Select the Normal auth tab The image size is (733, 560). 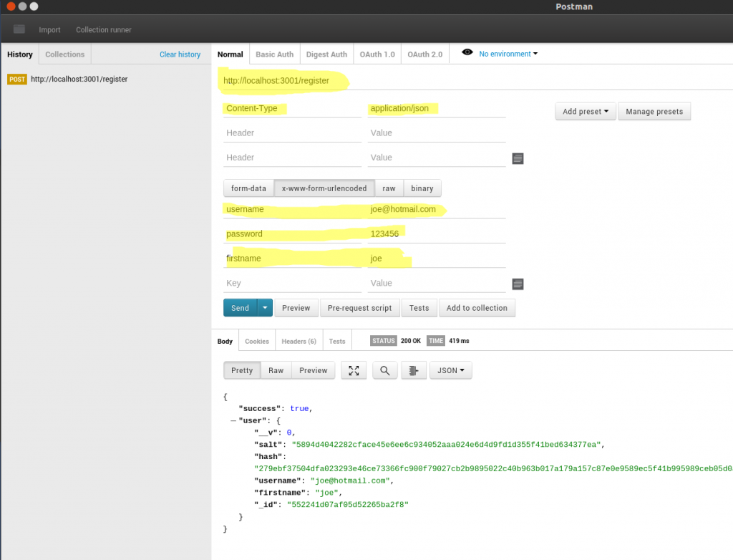click(230, 54)
